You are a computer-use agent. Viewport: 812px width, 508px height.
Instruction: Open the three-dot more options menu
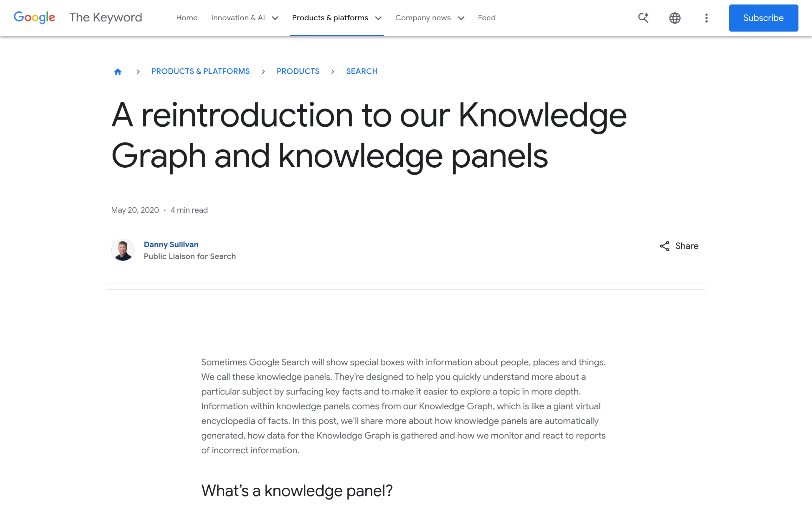(x=706, y=18)
